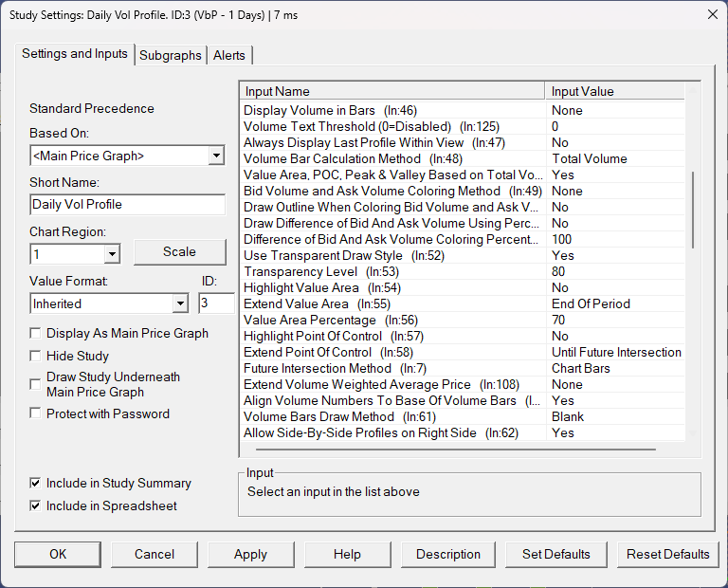Click the OK button
The image size is (728, 588).
pyautogui.click(x=58, y=554)
